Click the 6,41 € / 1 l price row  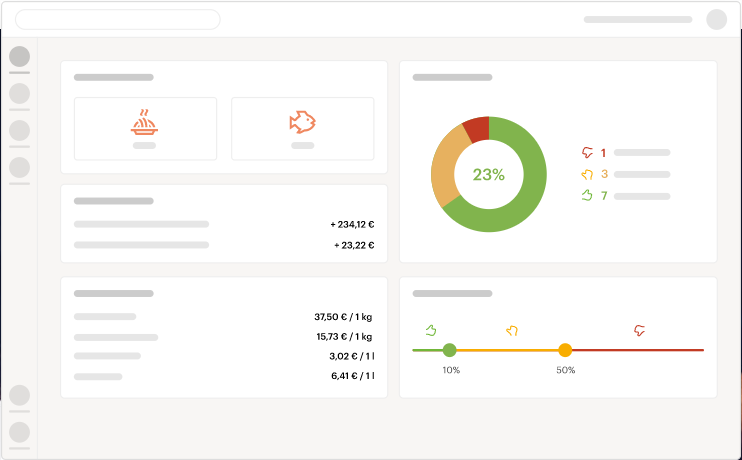[224, 376]
